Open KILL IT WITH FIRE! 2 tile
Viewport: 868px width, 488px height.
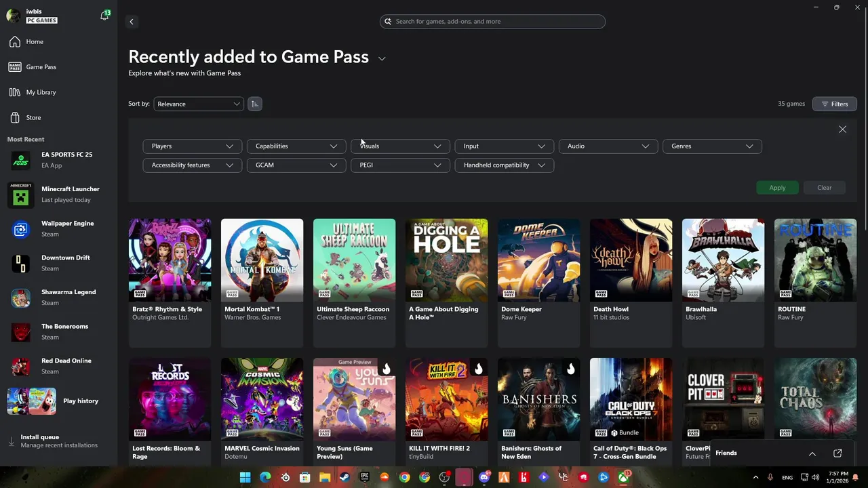tap(446, 411)
